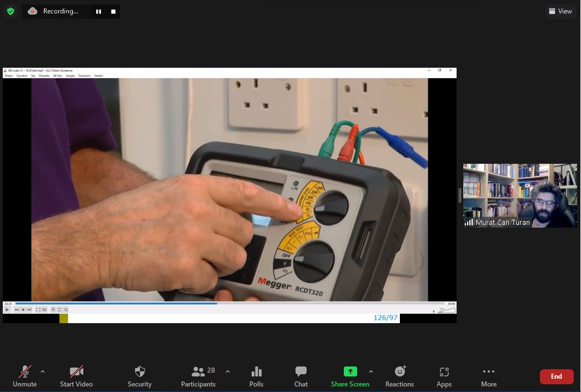Toggle VLC fullscreen mode
This screenshot has height=392, width=581.
(x=38, y=310)
